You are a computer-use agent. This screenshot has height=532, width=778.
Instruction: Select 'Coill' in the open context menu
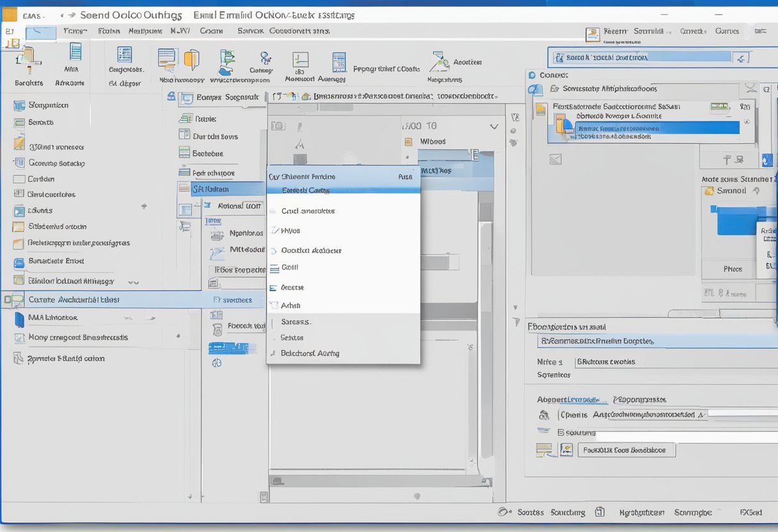(290, 268)
